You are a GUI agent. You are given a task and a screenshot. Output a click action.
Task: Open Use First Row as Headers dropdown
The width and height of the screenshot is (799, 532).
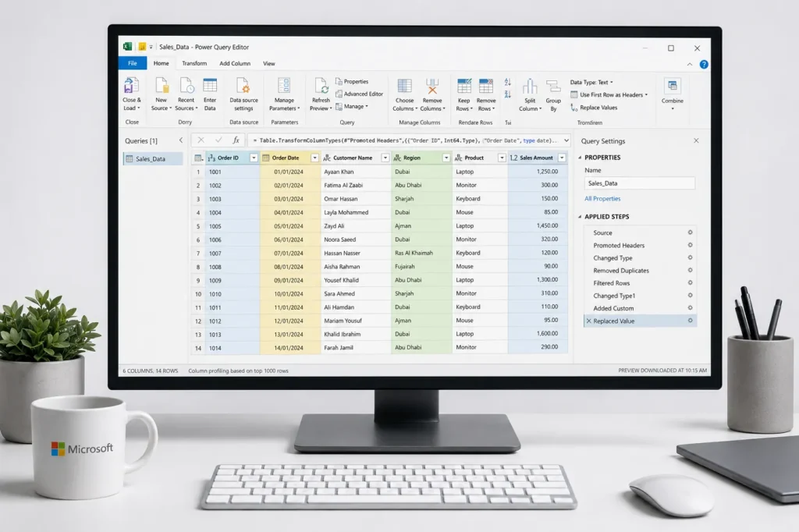609,95
